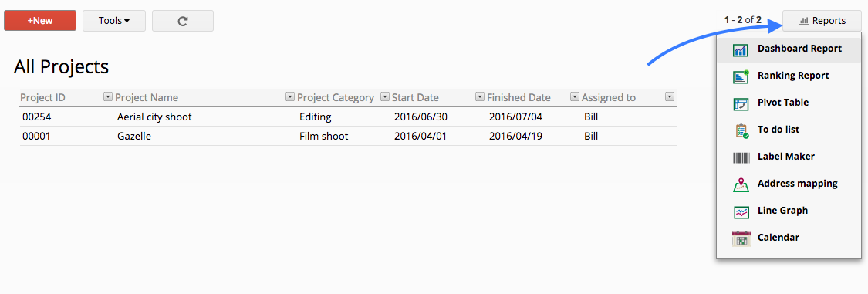The image size is (868, 294).
Task: Open the Calendar icon
Action: [x=741, y=238]
